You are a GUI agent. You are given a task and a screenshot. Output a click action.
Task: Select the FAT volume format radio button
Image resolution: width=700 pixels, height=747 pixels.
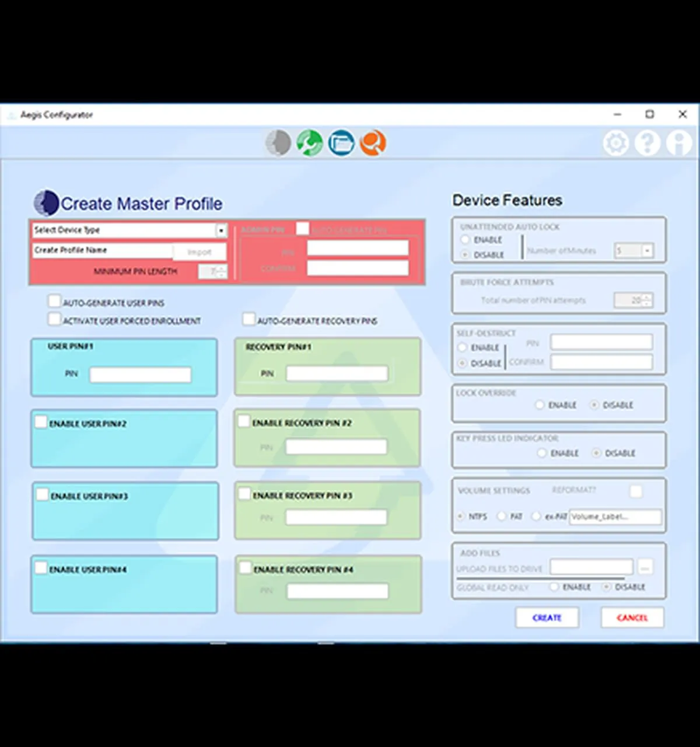point(502,516)
